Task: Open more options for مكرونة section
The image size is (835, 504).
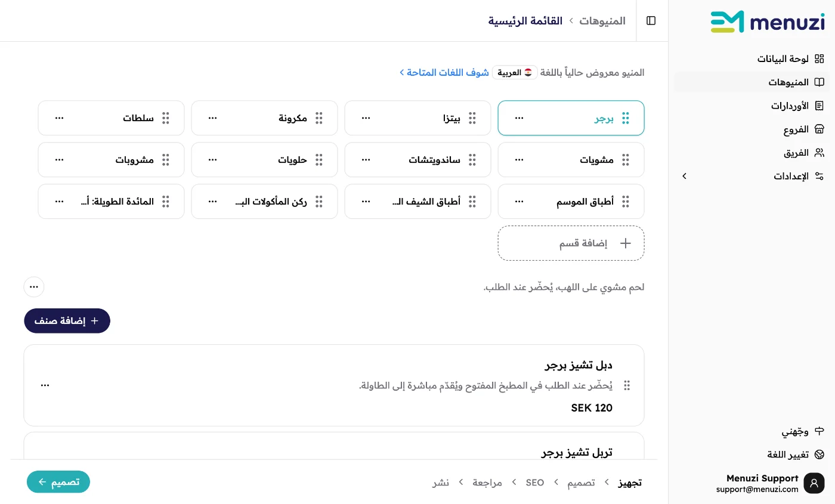Action: coord(212,118)
